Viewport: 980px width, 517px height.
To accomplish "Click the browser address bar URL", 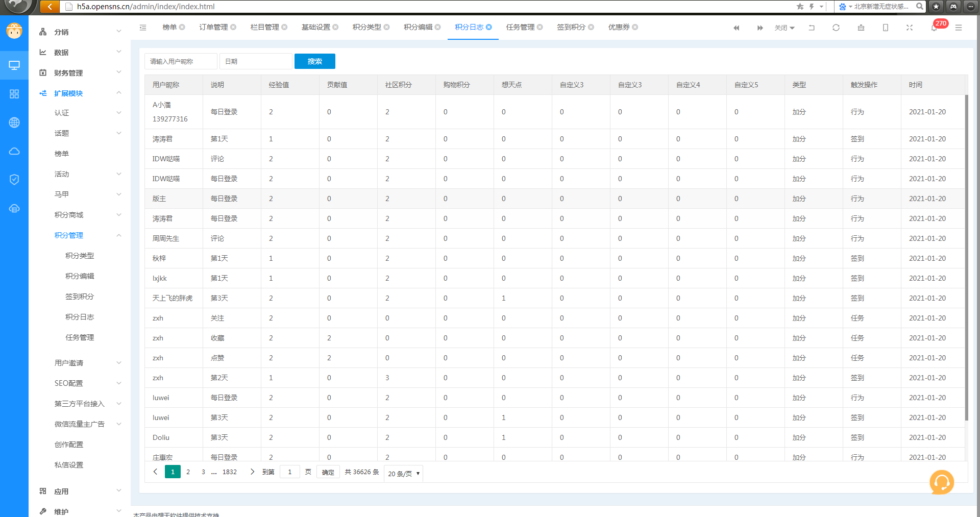I will pyautogui.click(x=146, y=6).
